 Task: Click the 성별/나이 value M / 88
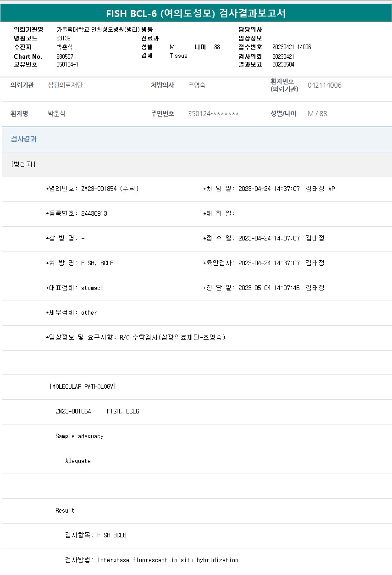(317, 114)
